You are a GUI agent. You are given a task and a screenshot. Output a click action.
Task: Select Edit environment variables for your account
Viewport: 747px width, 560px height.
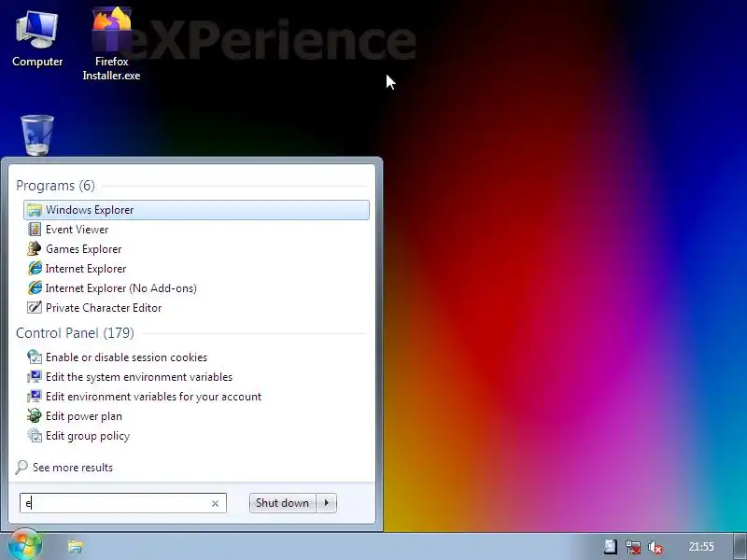pos(196,396)
